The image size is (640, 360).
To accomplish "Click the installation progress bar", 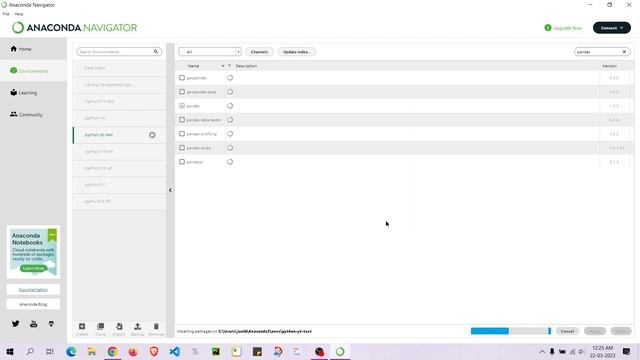I will point(511,331).
